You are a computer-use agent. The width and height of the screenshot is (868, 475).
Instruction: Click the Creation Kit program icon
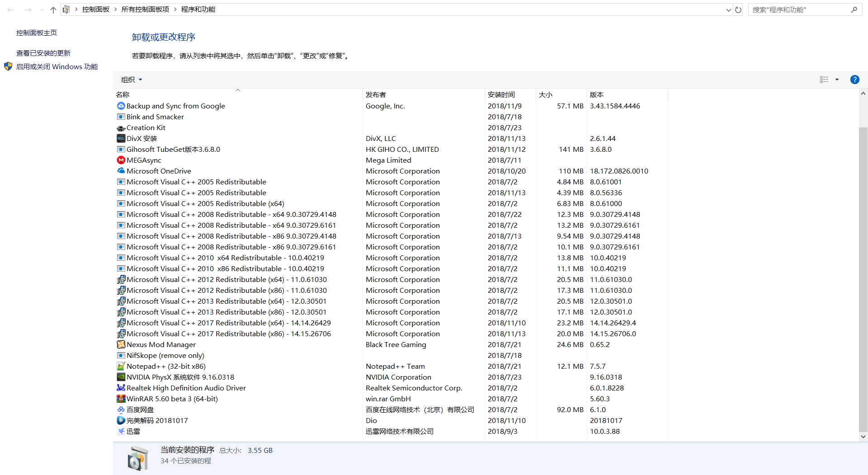121,128
